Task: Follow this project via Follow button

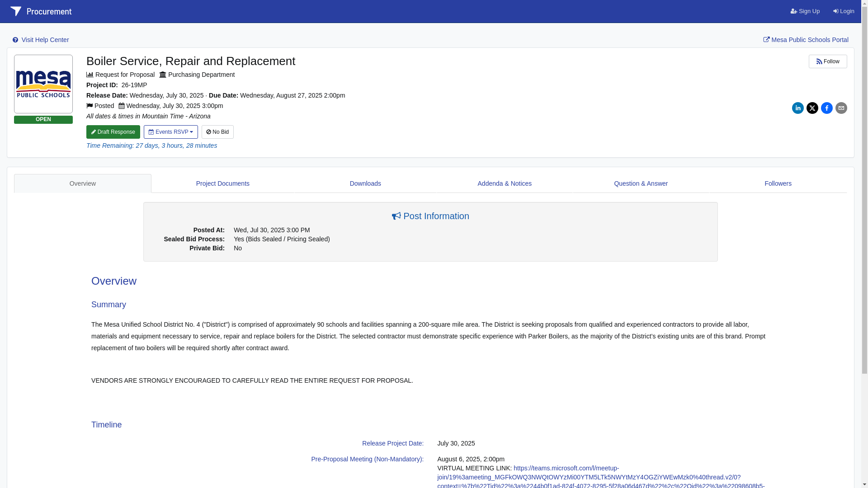Action: (828, 61)
